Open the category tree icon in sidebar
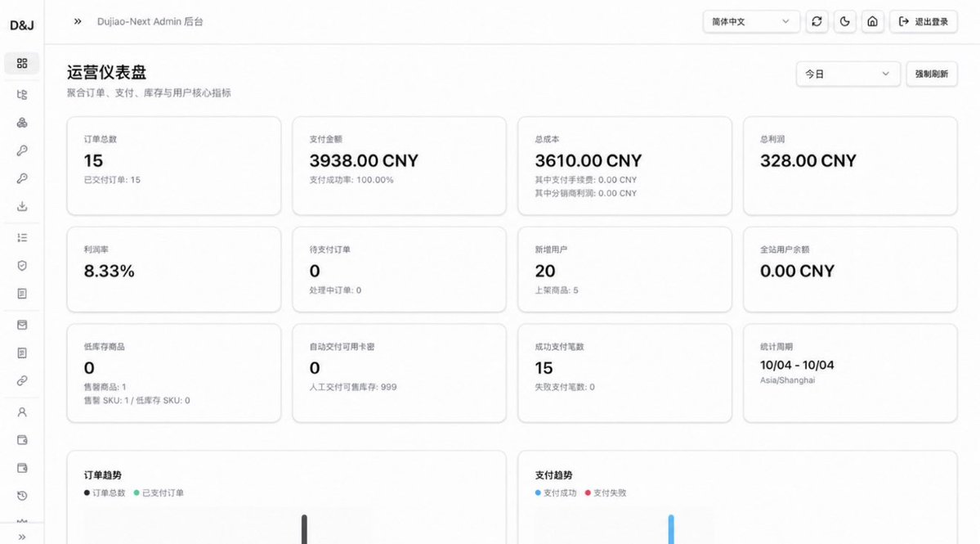The width and height of the screenshot is (980, 544). (22, 95)
